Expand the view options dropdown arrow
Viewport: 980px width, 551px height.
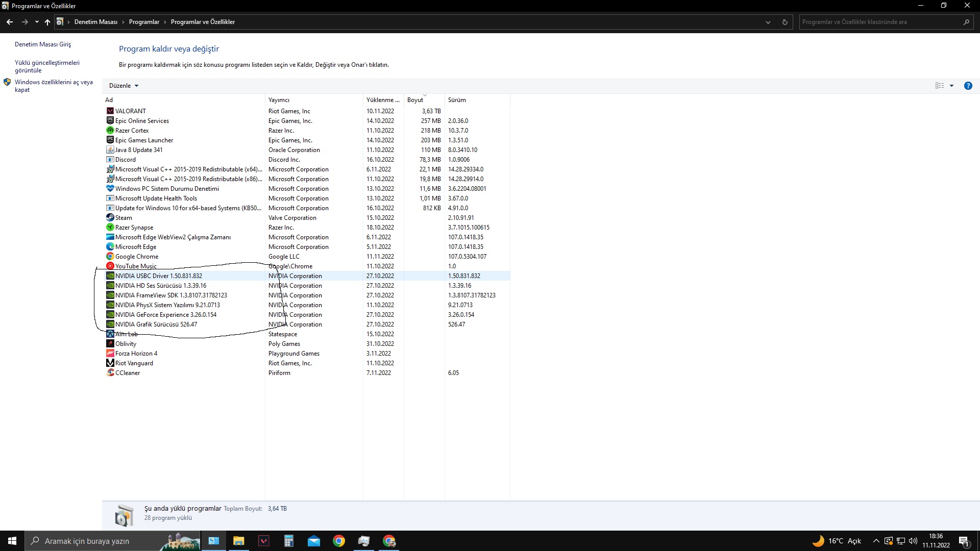951,86
